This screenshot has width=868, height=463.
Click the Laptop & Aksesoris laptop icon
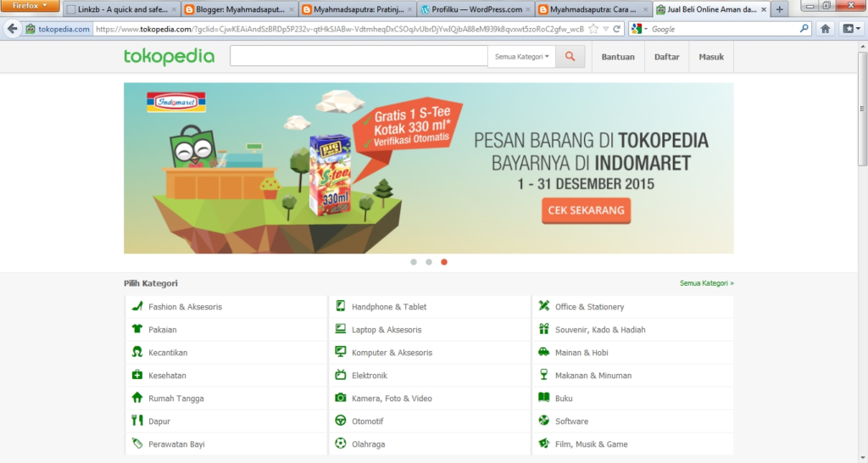click(x=341, y=328)
